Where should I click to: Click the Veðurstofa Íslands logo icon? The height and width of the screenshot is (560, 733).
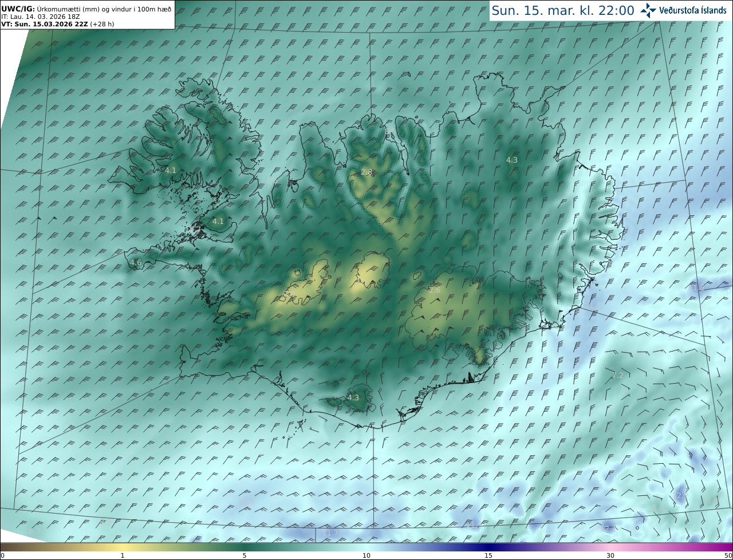[648, 10]
